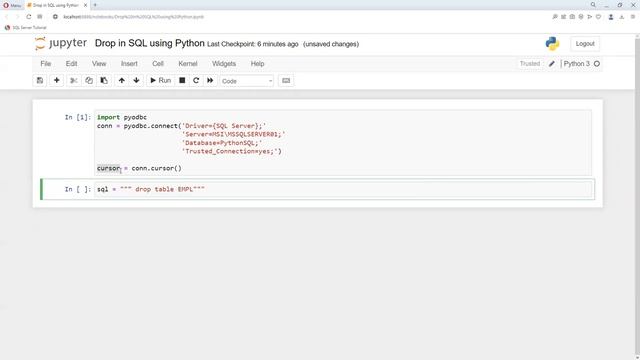The height and width of the screenshot is (360, 640).
Task: Open the Widgets menu
Action: pos(224,64)
